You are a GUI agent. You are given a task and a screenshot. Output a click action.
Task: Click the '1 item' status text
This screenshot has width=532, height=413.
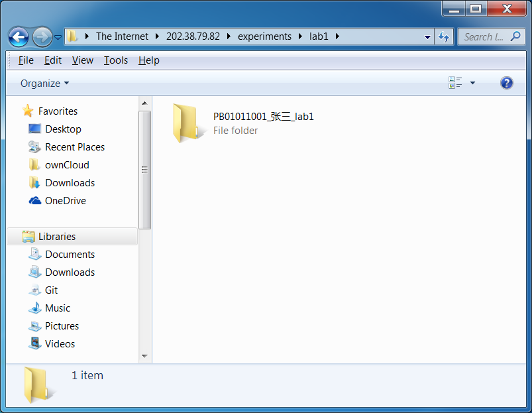click(87, 375)
